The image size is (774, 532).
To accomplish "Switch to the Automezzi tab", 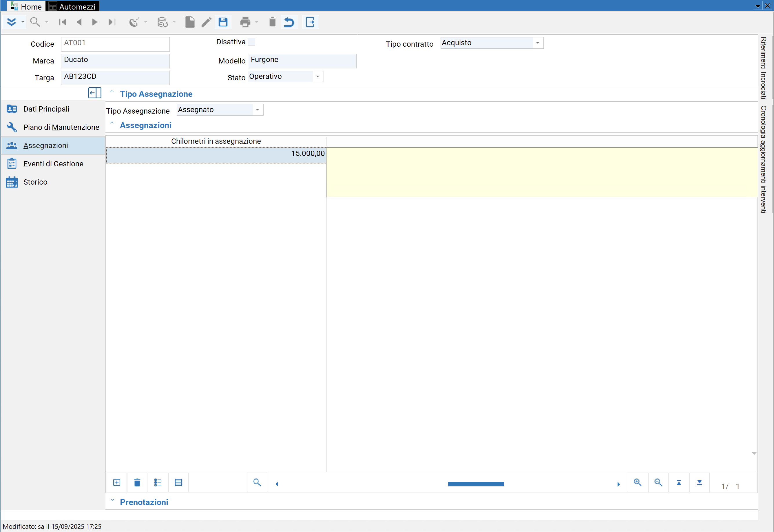I will [72, 6].
